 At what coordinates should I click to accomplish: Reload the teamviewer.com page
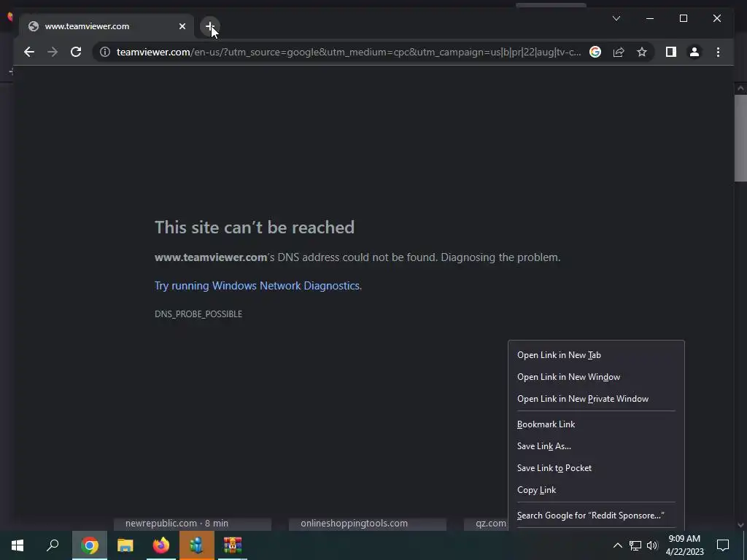(76, 52)
